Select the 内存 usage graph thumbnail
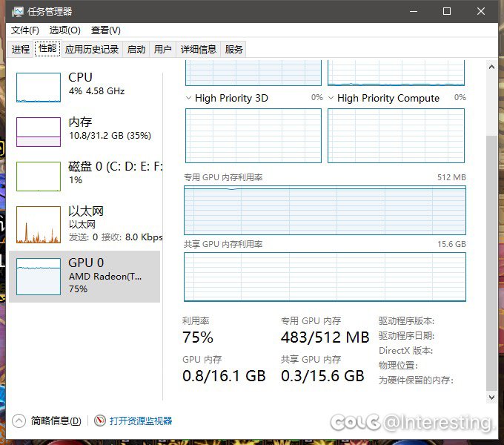 point(39,132)
